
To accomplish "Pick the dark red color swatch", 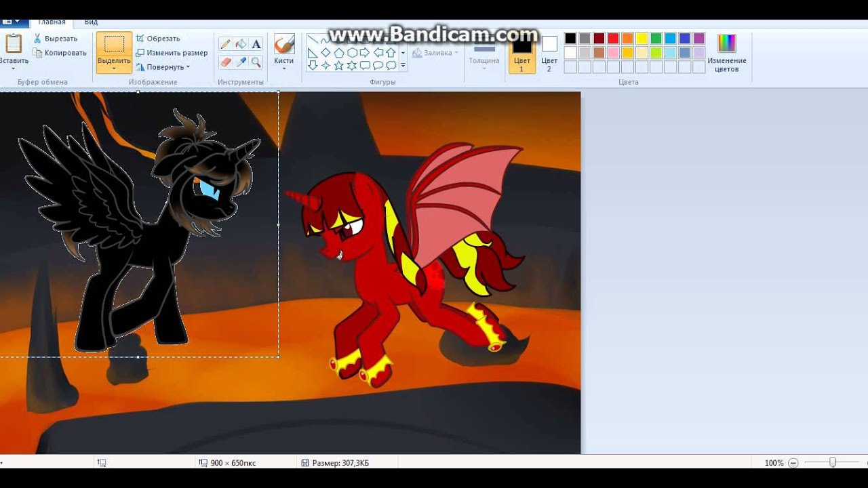I will [x=599, y=39].
